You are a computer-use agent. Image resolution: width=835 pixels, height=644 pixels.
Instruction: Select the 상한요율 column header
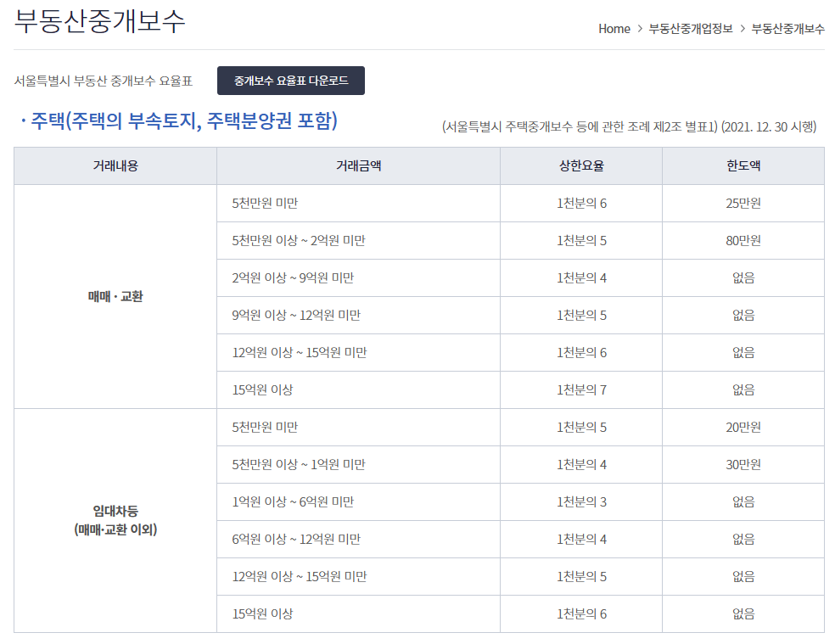(581, 166)
